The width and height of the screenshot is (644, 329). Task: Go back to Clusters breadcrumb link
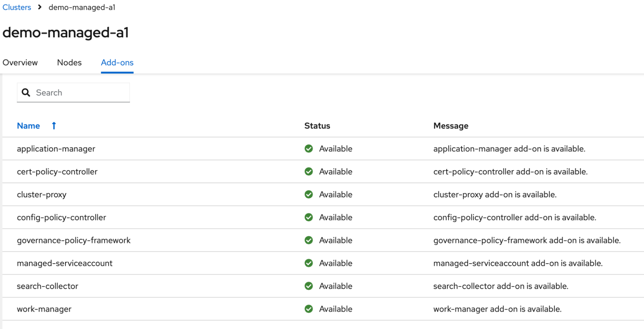coord(17,7)
